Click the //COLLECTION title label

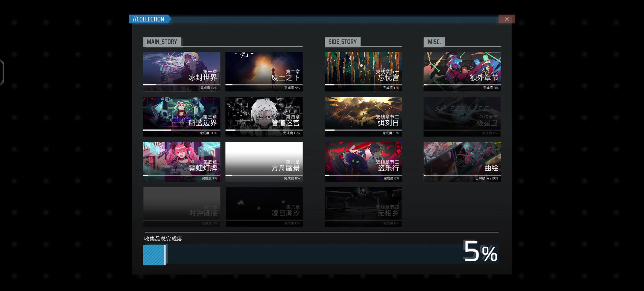click(149, 19)
